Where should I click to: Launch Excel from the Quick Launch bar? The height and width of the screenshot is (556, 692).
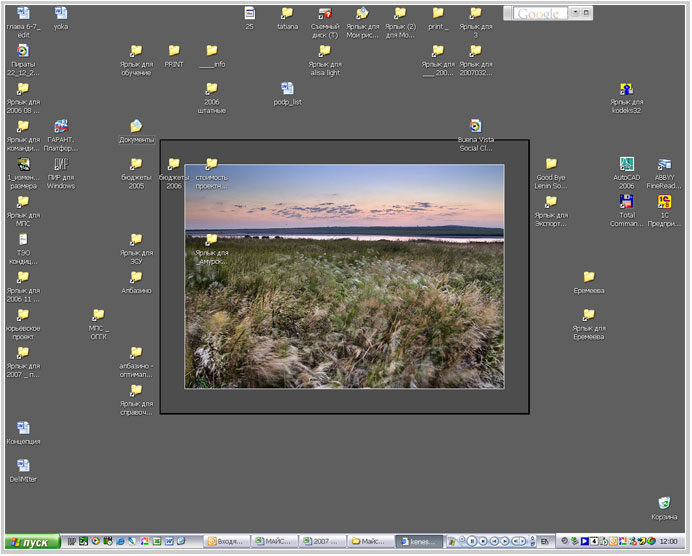tap(157, 541)
